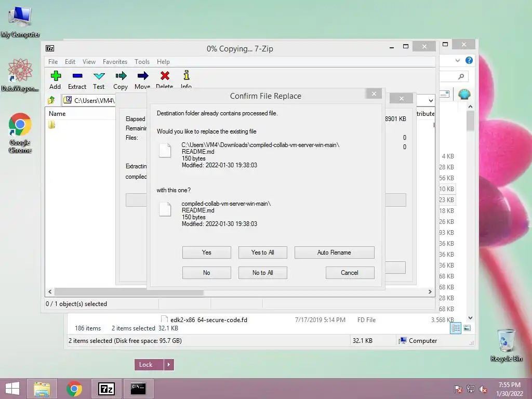The image size is (532, 399).
Task: Switch Explorer to details view icon
Action: tap(456, 328)
